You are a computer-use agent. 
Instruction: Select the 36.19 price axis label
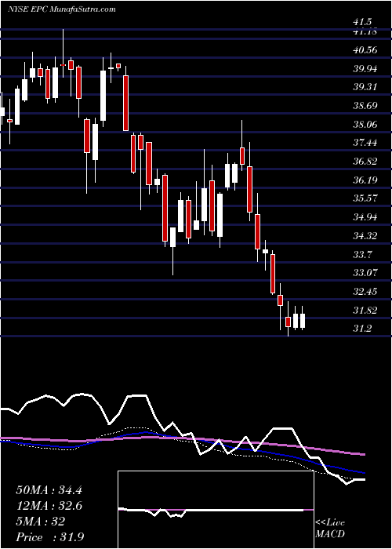[365, 180]
